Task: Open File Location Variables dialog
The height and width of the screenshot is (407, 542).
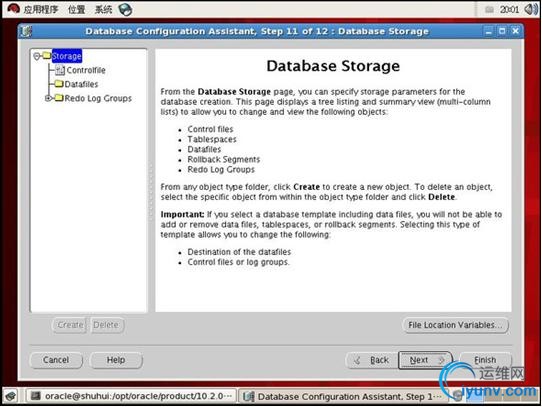Action: [456, 325]
